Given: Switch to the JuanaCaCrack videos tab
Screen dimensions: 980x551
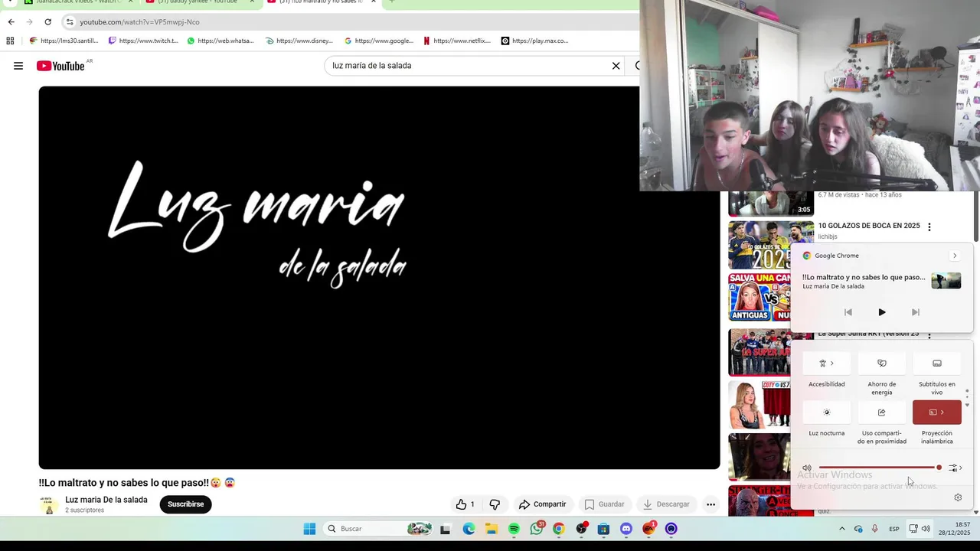Looking at the screenshot, I should click(78, 2).
